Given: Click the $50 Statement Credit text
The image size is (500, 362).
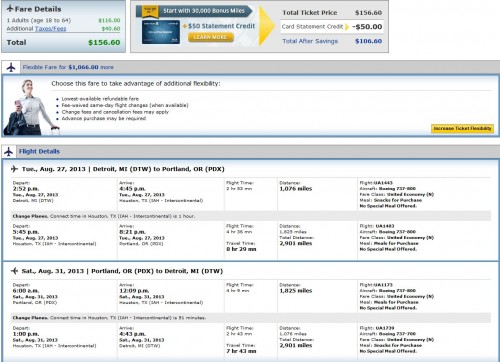Looking at the screenshot, I should coord(221,26).
